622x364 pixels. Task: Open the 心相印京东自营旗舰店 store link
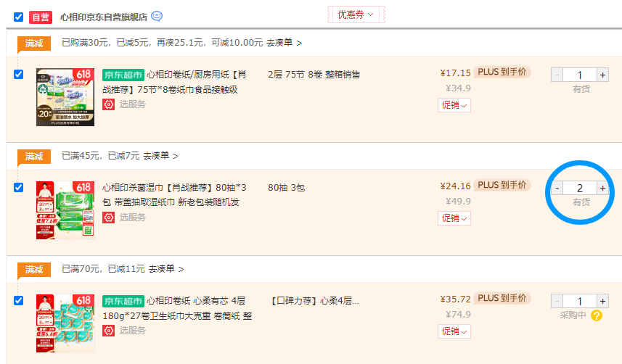[104, 17]
